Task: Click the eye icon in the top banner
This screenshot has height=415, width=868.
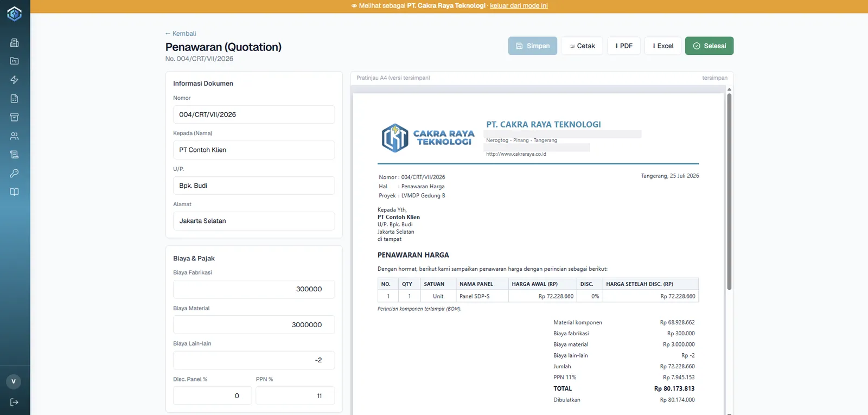Action: click(354, 6)
